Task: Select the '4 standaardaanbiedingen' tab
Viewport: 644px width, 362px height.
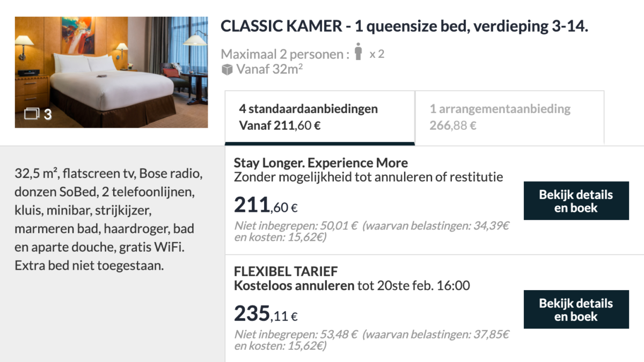Action: coord(319,117)
